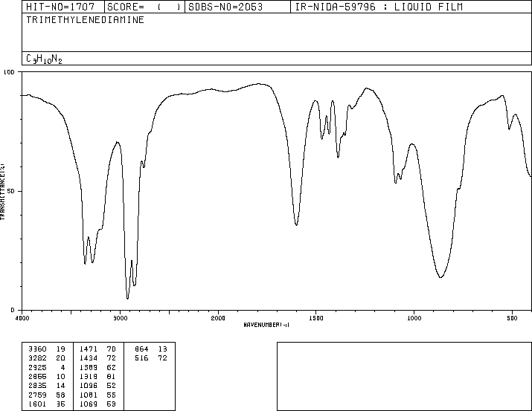532x411 pixels.
Task: Click the molecular formula C3H10N2
Action: tap(44, 59)
